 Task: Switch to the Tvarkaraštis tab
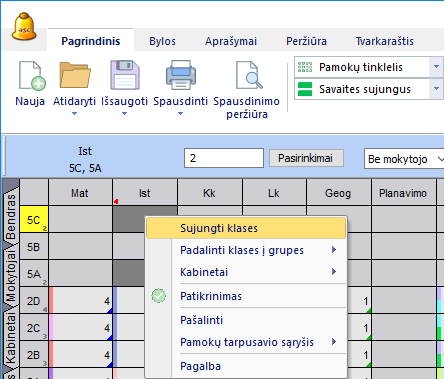pyautogui.click(x=385, y=41)
